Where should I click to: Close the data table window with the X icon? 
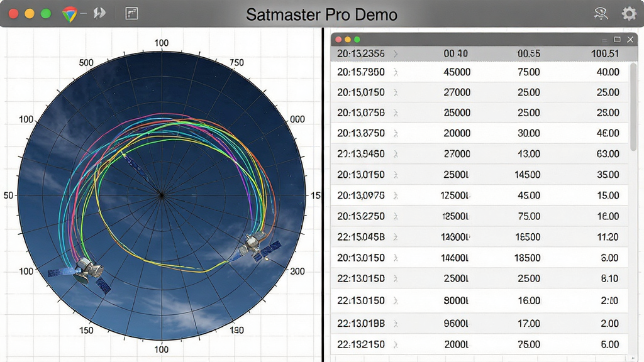630,40
